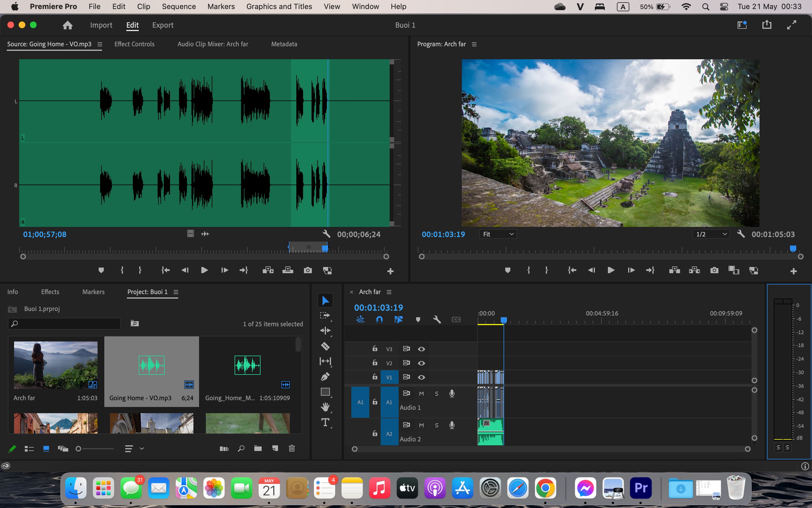Viewport: 812px width, 508px height.
Task: Click Export Frame camera in Source monitor
Action: click(308, 270)
